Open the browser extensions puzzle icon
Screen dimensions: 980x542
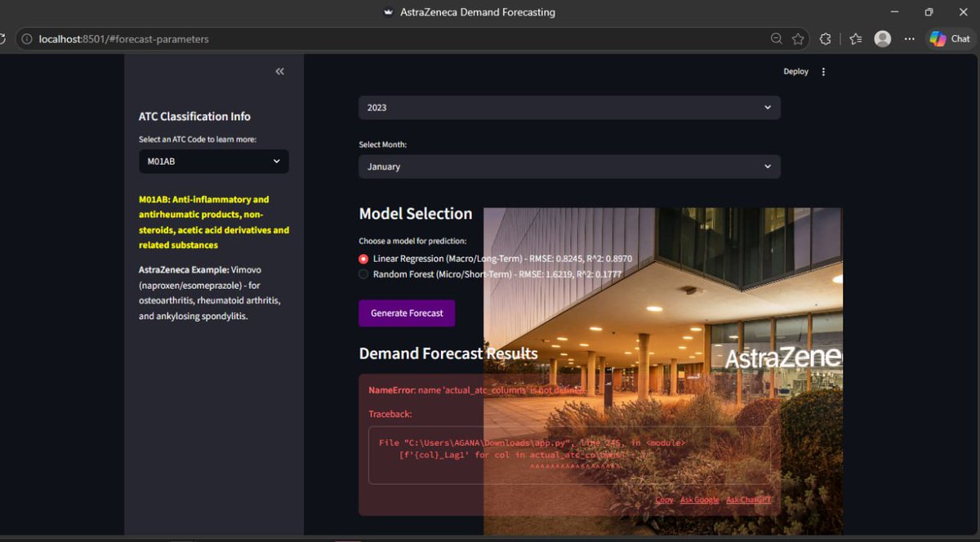tap(826, 39)
